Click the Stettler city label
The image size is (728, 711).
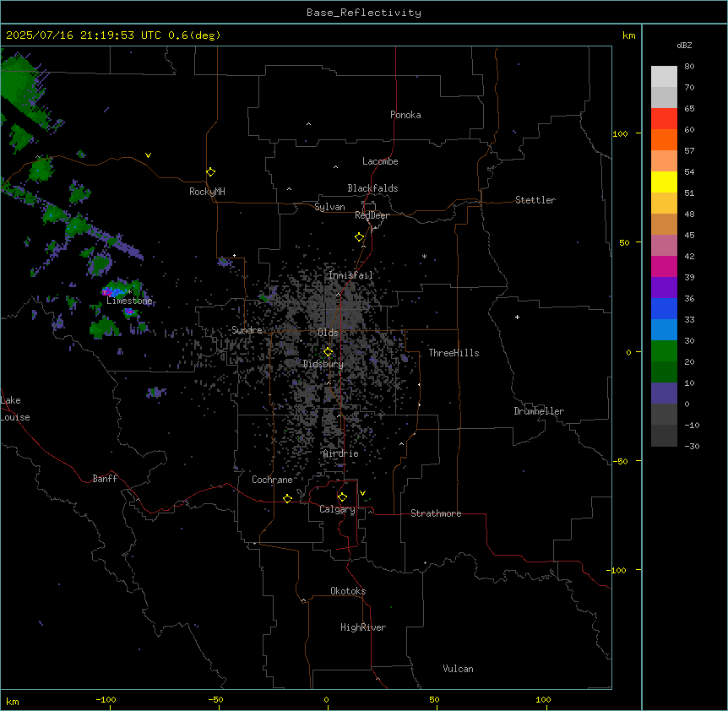click(x=535, y=200)
